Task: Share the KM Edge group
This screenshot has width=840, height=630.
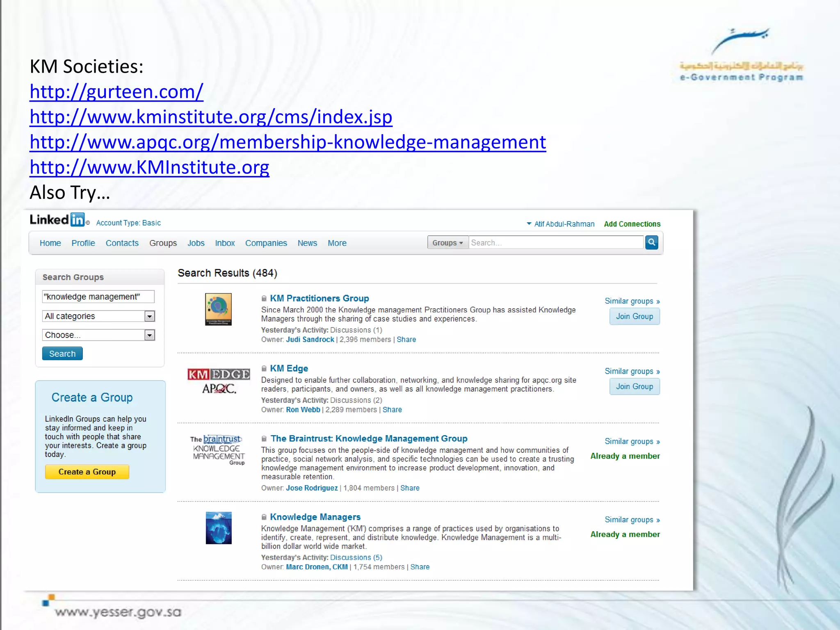Action: (392, 410)
